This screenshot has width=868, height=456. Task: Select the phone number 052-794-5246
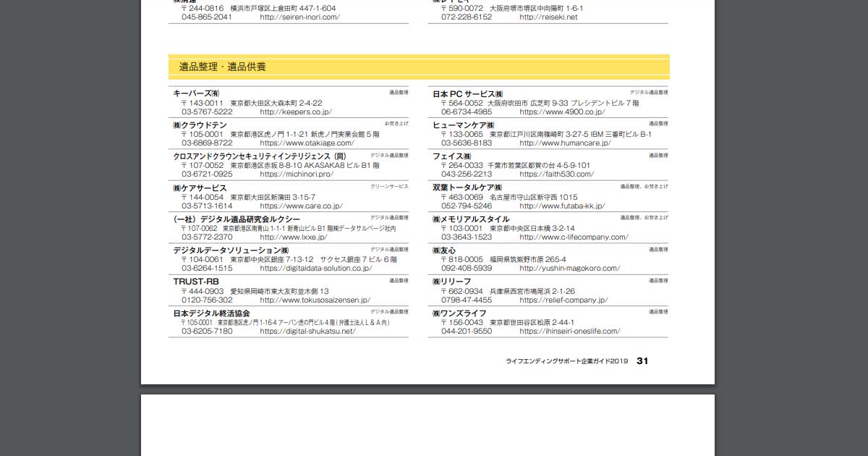(x=467, y=206)
